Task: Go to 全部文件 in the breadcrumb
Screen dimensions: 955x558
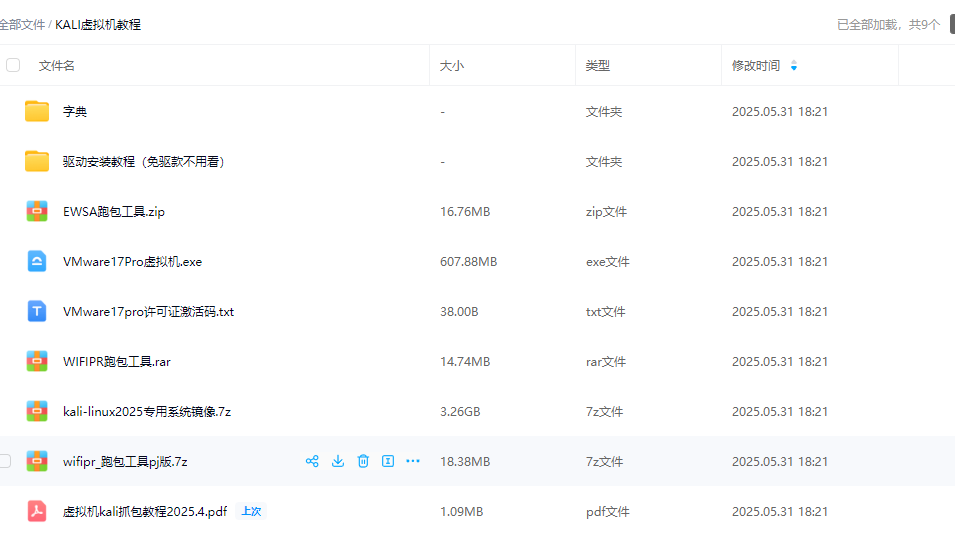Action: [x=22, y=24]
